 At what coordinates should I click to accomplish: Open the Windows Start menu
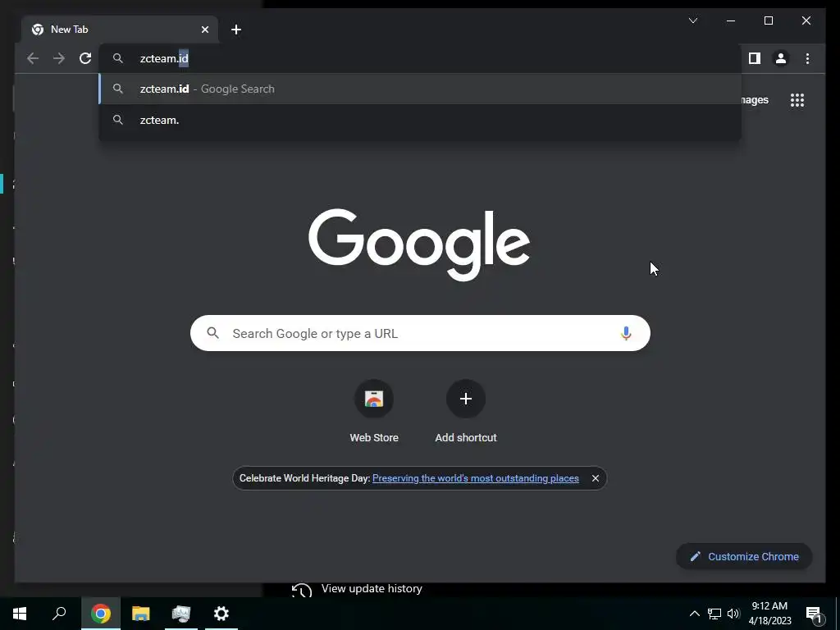[x=20, y=614]
